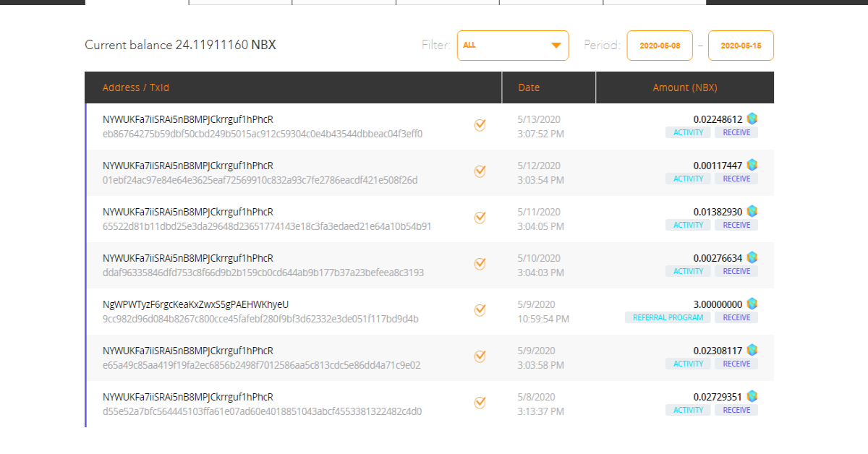868x454 pixels.
Task: Click confirmed checkmark for 5/11/2020 transaction
Action: pyautogui.click(x=480, y=218)
